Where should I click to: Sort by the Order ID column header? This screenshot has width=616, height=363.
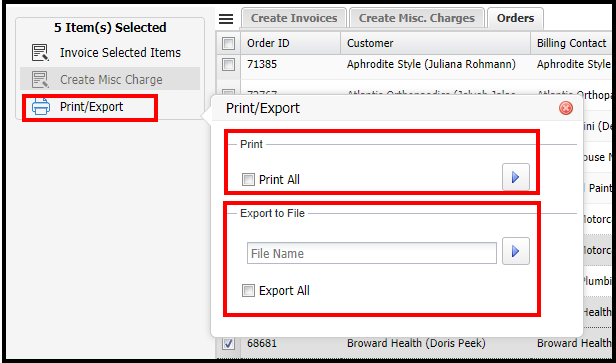290,43
